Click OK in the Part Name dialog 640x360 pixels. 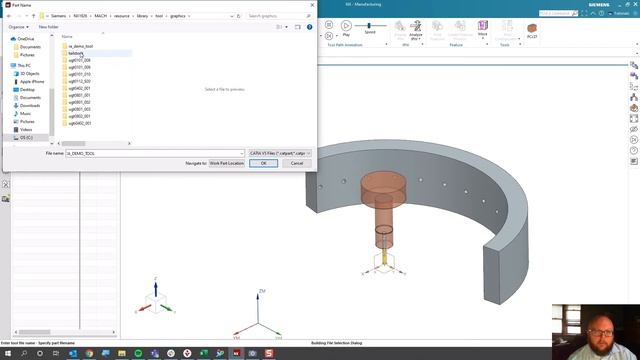pyautogui.click(x=263, y=163)
